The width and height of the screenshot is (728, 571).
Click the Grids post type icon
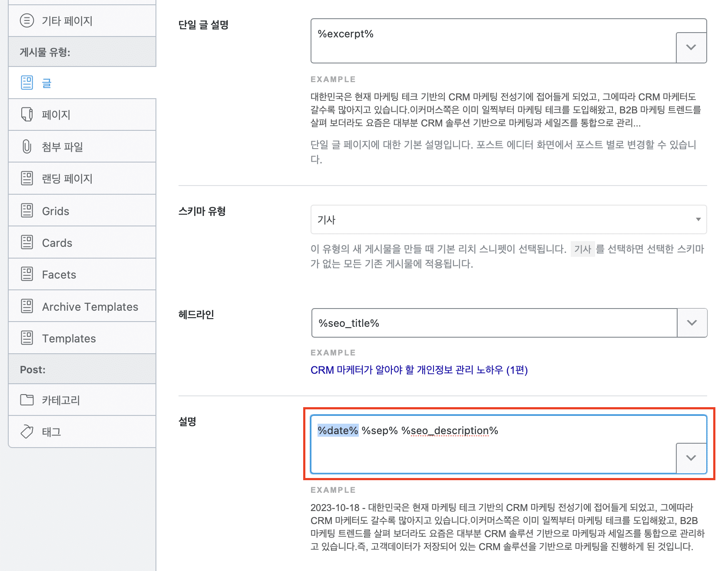[27, 210]
